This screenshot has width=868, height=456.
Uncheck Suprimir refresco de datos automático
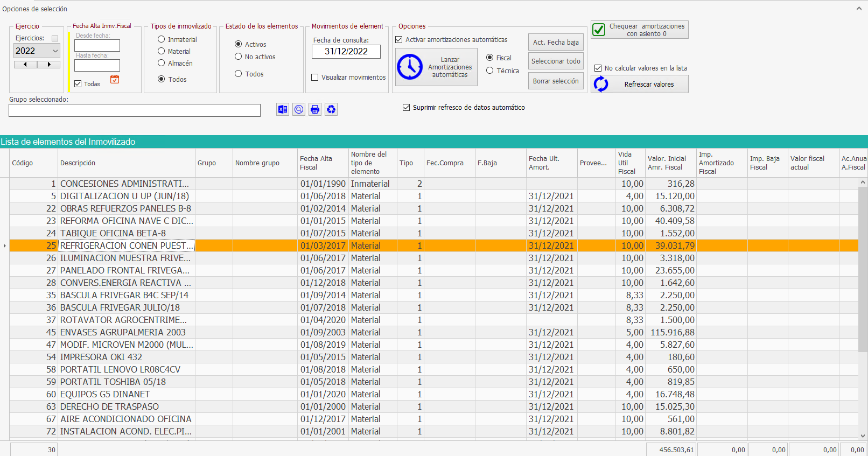(x=407, y=108)
